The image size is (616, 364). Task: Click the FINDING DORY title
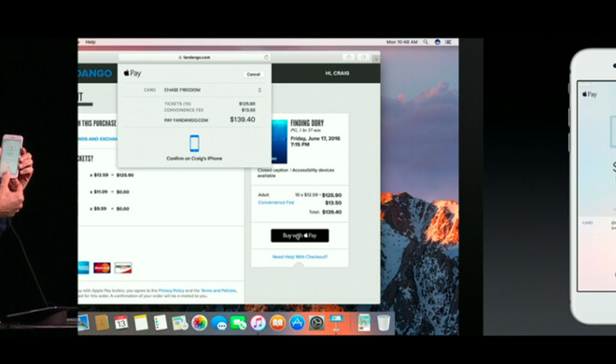click(307, 123)
